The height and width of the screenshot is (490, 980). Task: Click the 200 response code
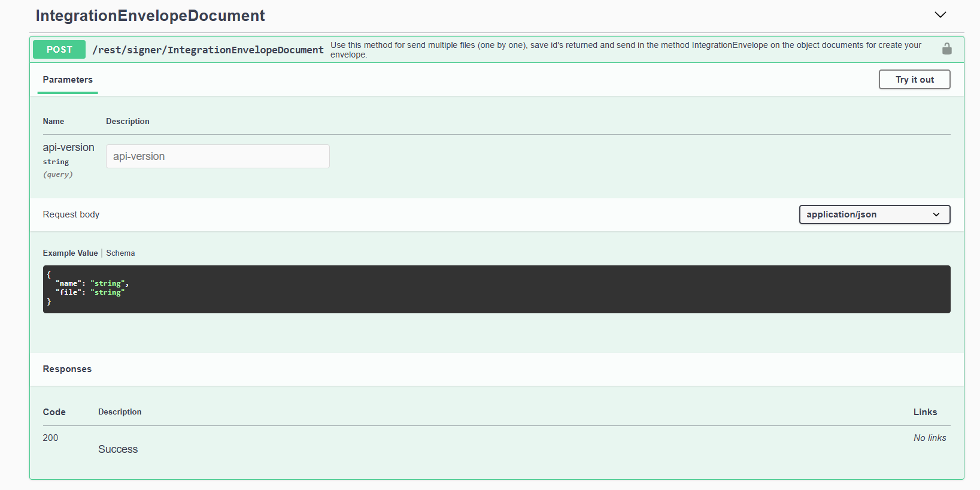coord(51,438)
